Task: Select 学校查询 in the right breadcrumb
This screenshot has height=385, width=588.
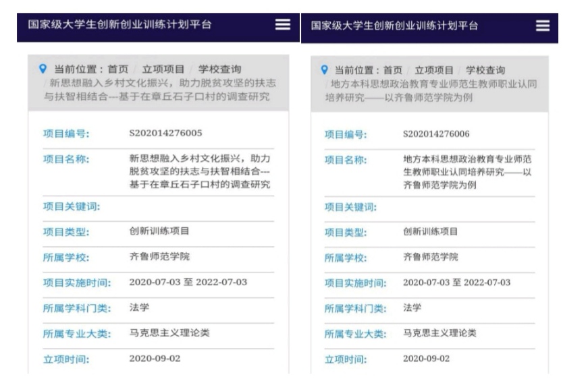Action: 485,70
